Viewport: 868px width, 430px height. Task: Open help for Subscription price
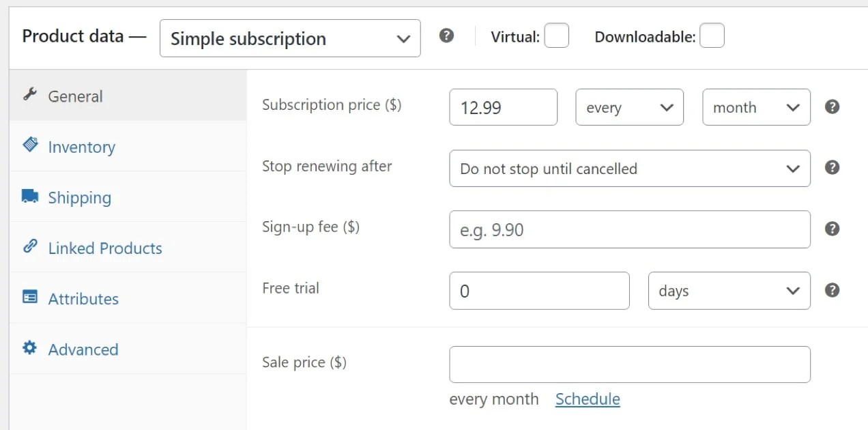coord(832,106)
